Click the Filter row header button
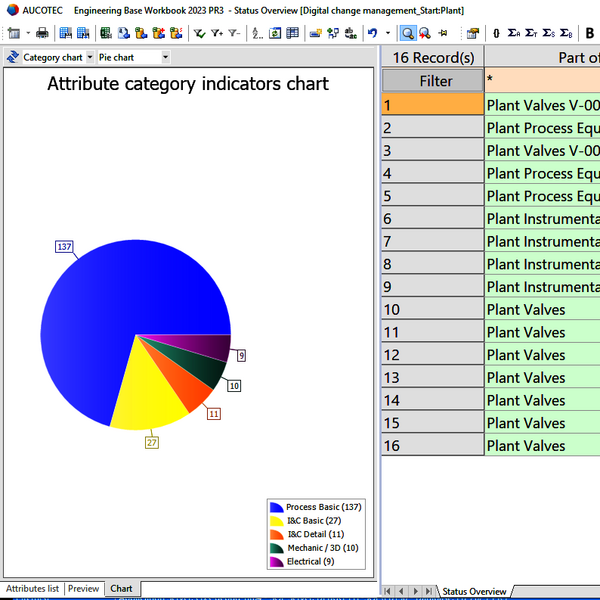Image resolution: width=600 pixels, height=600 pixels. (435, 81)
